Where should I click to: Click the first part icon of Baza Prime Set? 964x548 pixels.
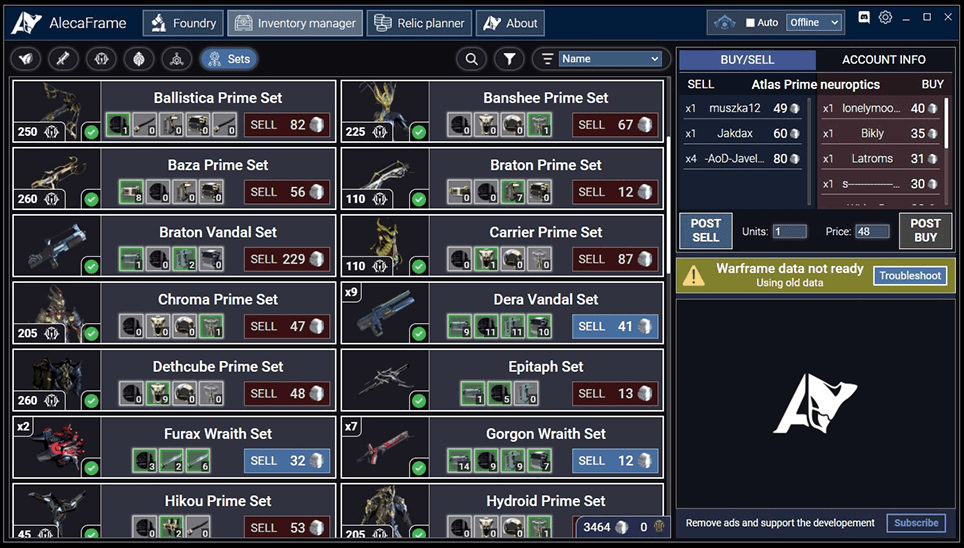pyautogui.click(x=131, y=192)
